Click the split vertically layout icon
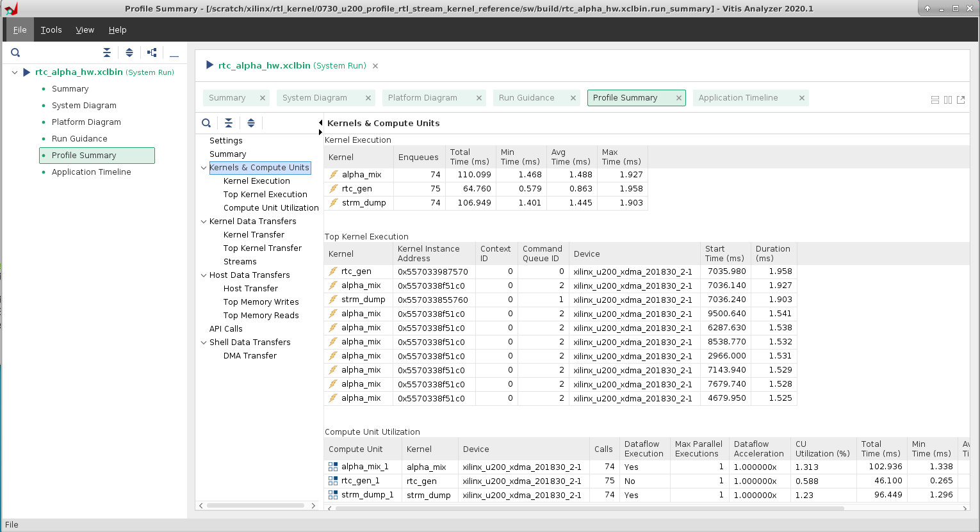Screen dimensions: 980x532 pyautogui.click(x=948, y=100)
